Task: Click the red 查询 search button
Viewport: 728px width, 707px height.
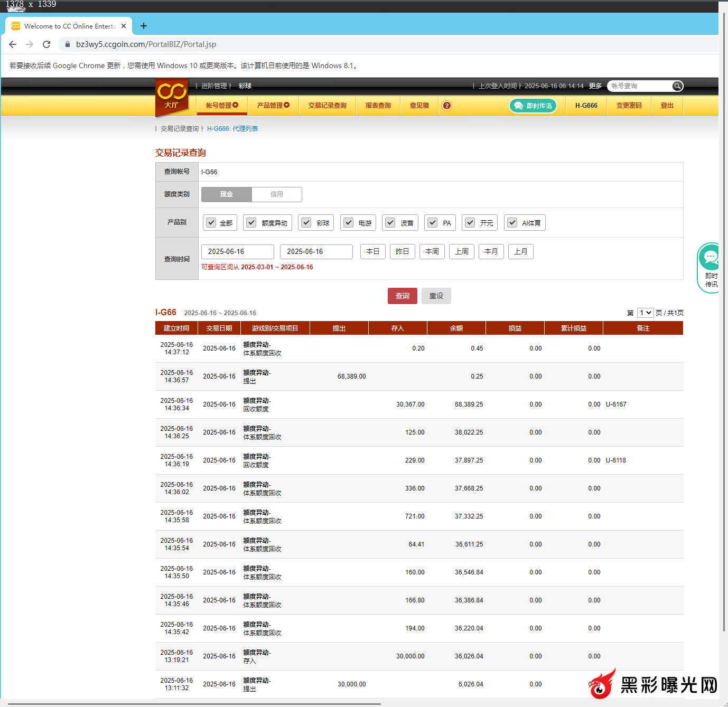Action: (402, 296)
